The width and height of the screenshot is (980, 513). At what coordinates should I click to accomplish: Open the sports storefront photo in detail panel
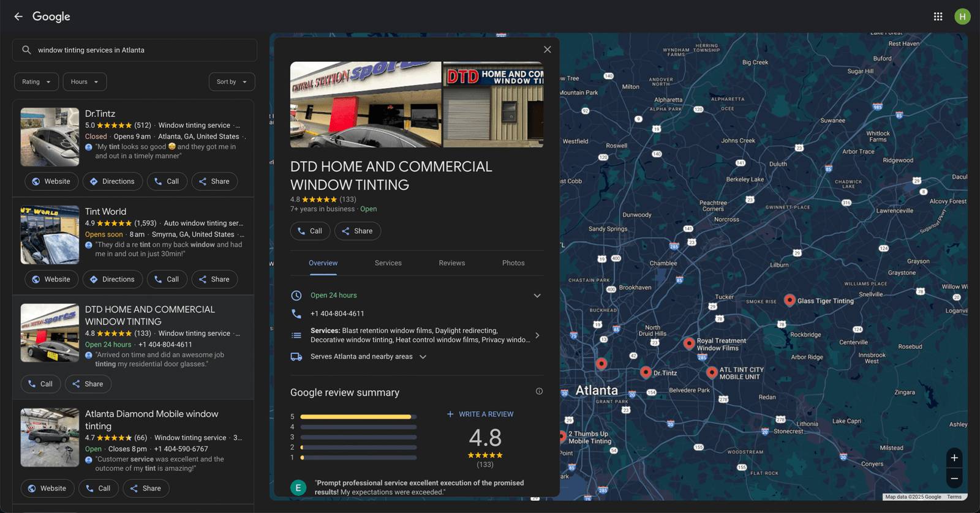click(x=366, y=105)
